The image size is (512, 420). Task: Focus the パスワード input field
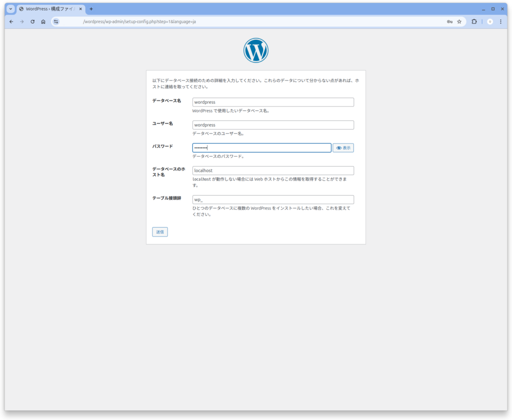tap(261, 147)
